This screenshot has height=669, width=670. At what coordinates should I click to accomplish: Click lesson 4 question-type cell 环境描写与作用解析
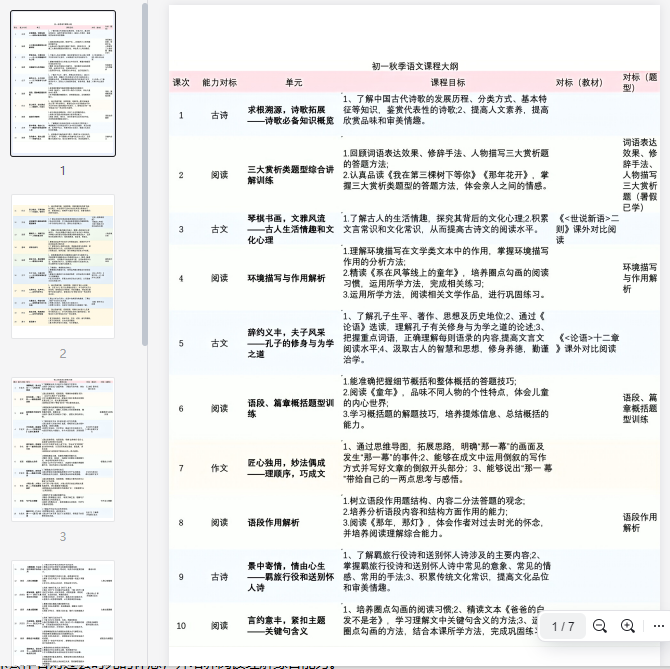point(640,278)
